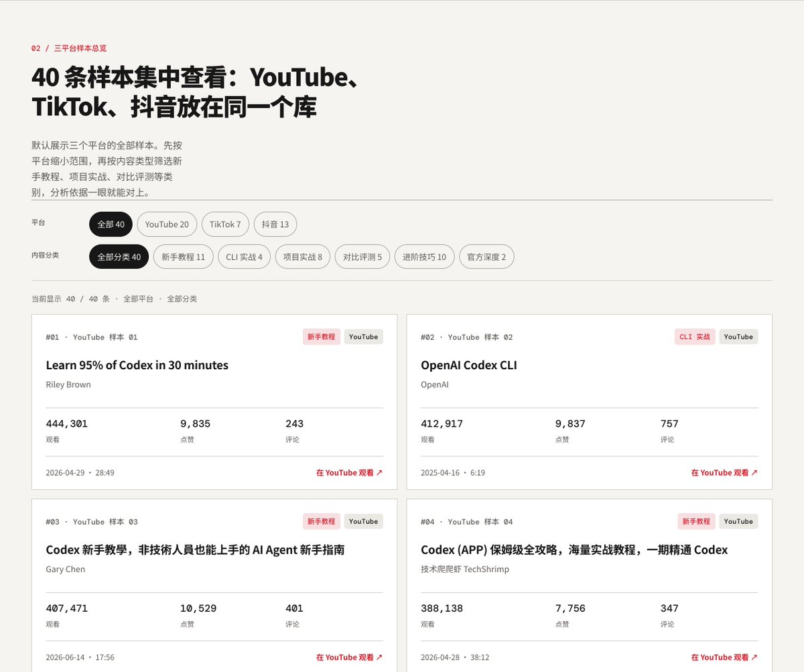Filter by 官方深度 2 category
The height and width of the screenshot is (672, 804).
point(486,257)
